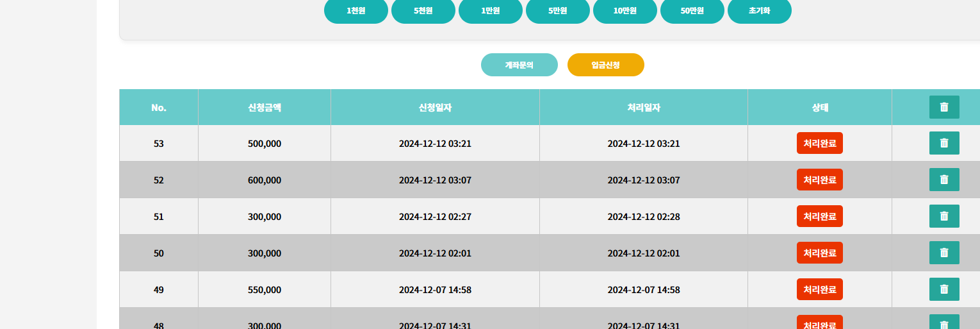Click 처리완료 status badge in row 51

(820, 216)
